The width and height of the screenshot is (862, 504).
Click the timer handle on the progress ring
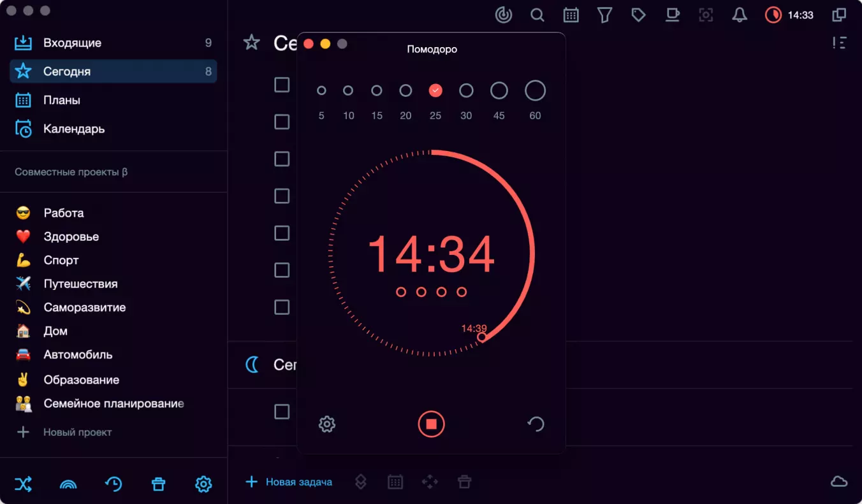click(x=482, y=337)
